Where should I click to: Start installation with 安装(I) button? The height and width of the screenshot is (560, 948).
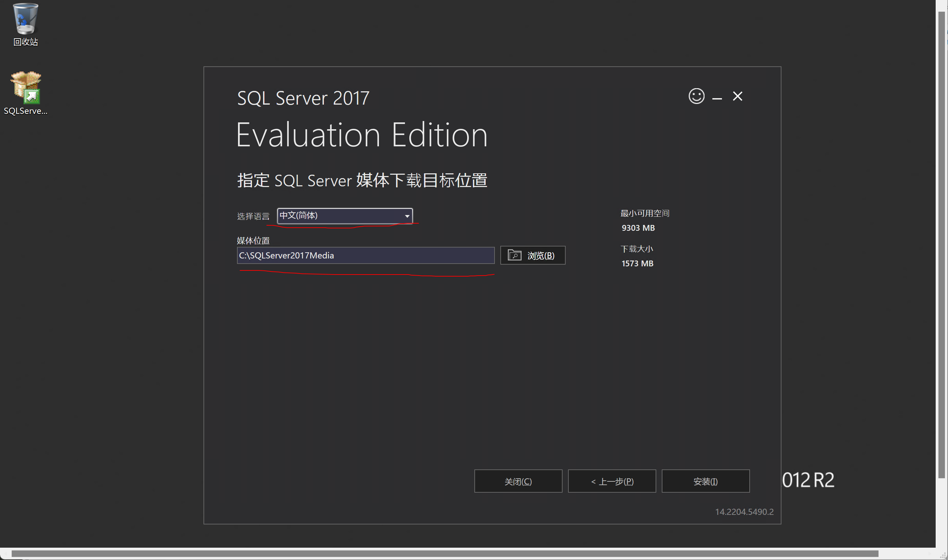click(x=705, y=481)
